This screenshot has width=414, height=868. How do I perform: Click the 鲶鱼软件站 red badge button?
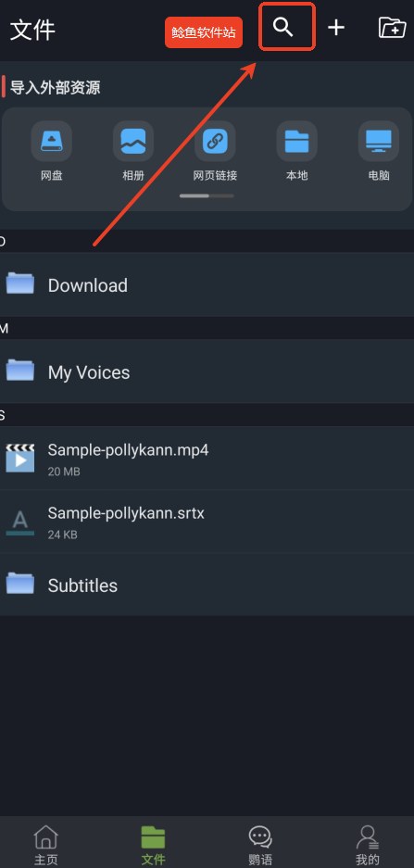click(x=204, y=32)
